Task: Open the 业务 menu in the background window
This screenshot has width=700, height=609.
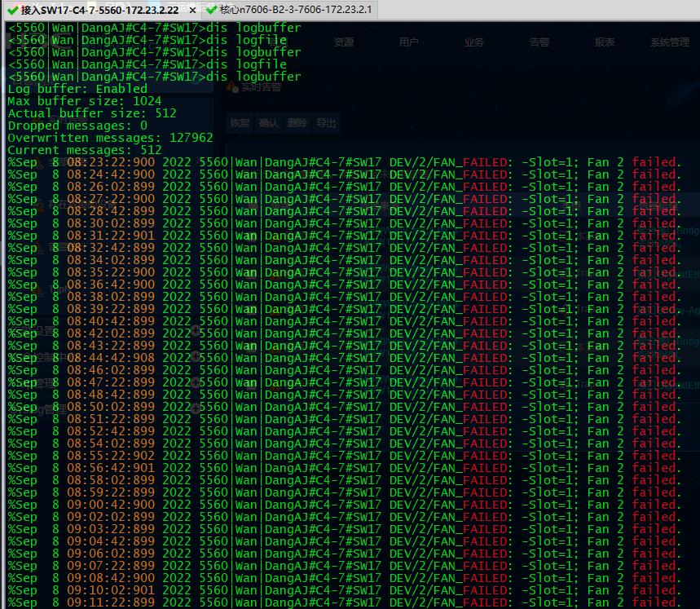Action: [x=473, y=42]
